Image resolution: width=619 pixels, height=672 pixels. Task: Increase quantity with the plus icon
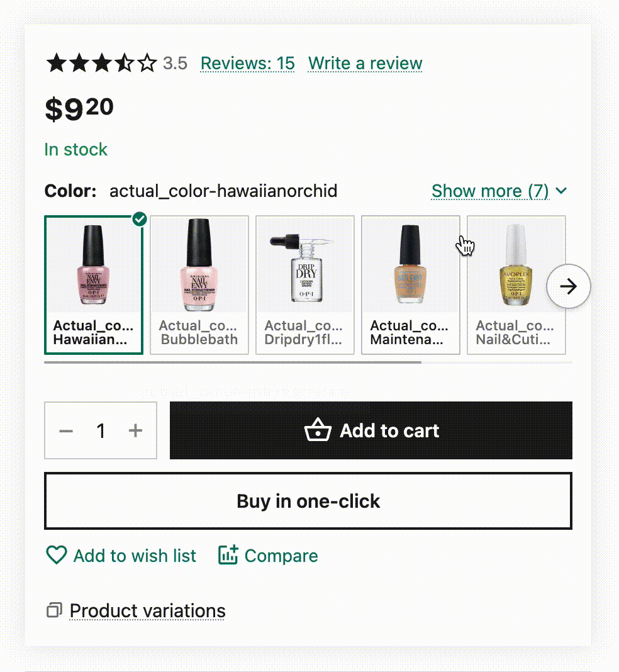click(x=135, y=430)
